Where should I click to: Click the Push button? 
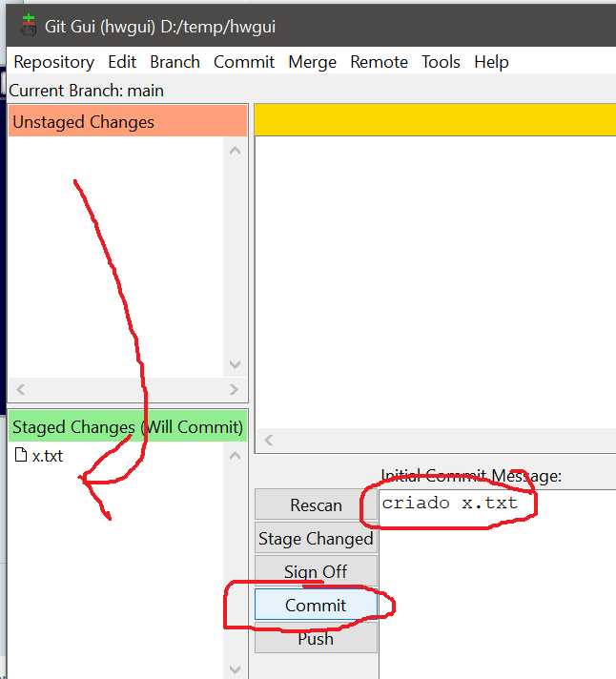[316, 638]
